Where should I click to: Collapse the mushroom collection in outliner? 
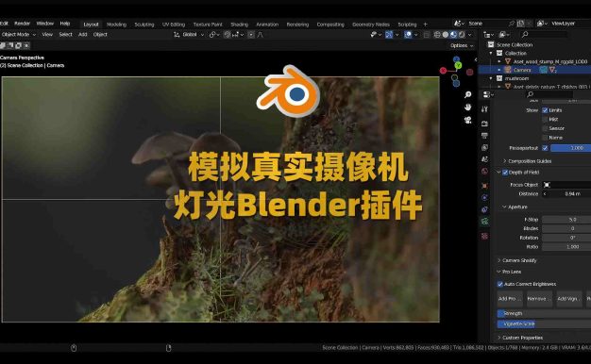click(491, 78)
